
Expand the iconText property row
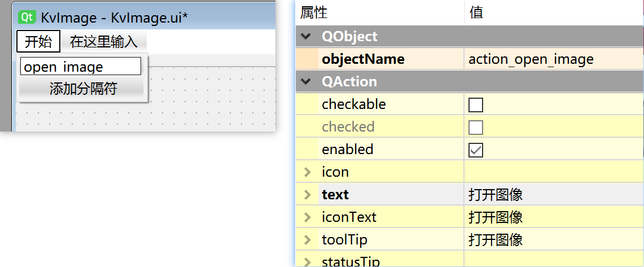[x=308, y=217]
